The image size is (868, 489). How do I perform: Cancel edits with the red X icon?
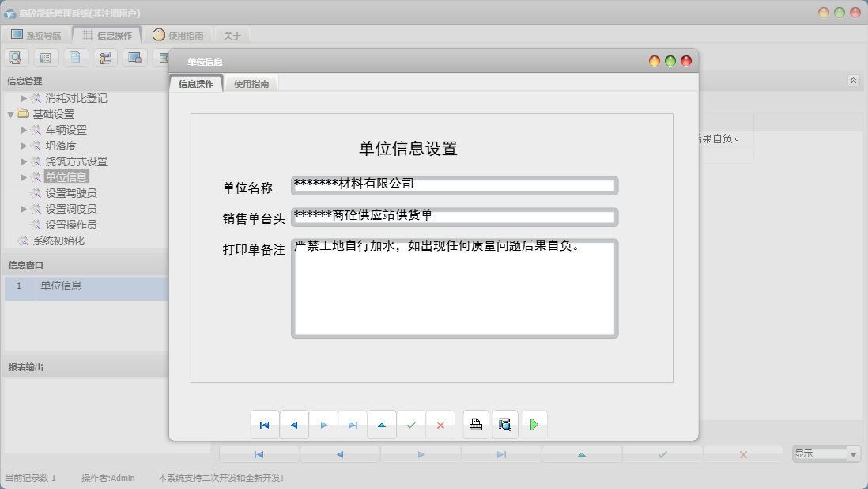point(440,424)
